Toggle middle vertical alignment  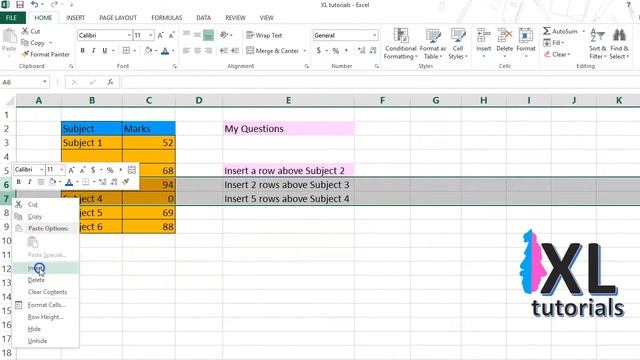[197, 35]
